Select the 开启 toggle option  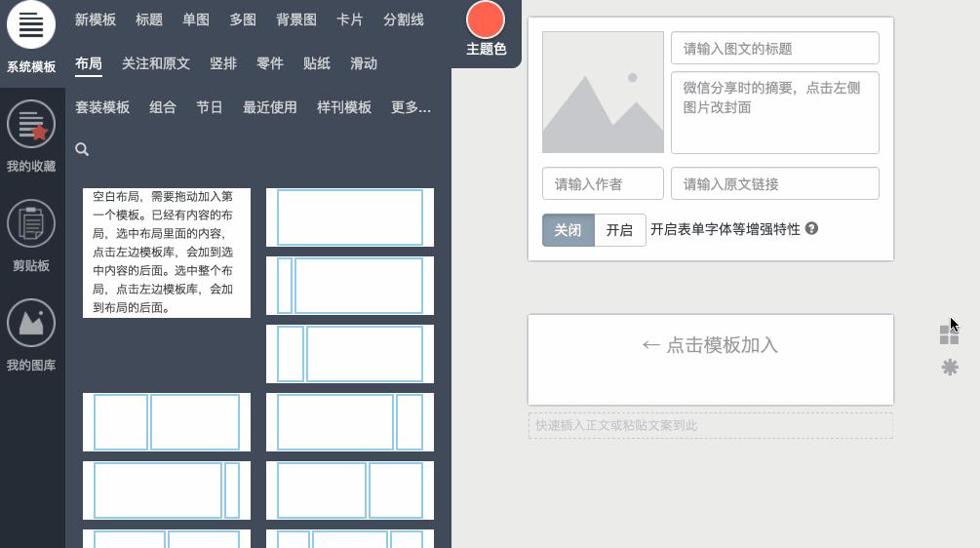(x=619, y=230)
